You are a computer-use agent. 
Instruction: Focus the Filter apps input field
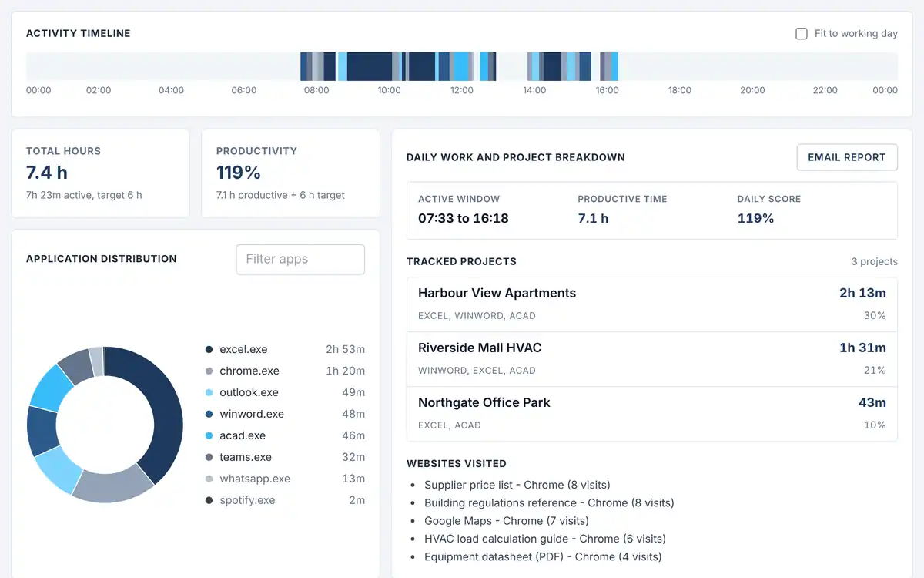[x=300, y=259]
